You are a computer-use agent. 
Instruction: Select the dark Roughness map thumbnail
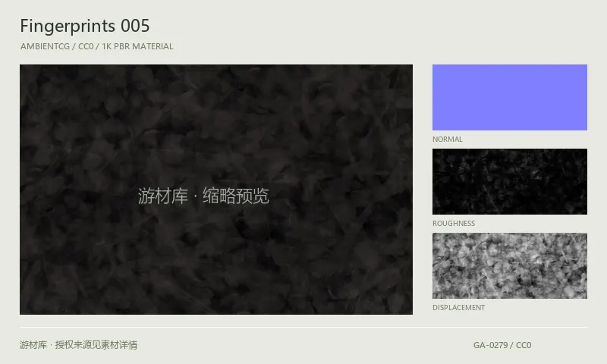click(509, 181)
